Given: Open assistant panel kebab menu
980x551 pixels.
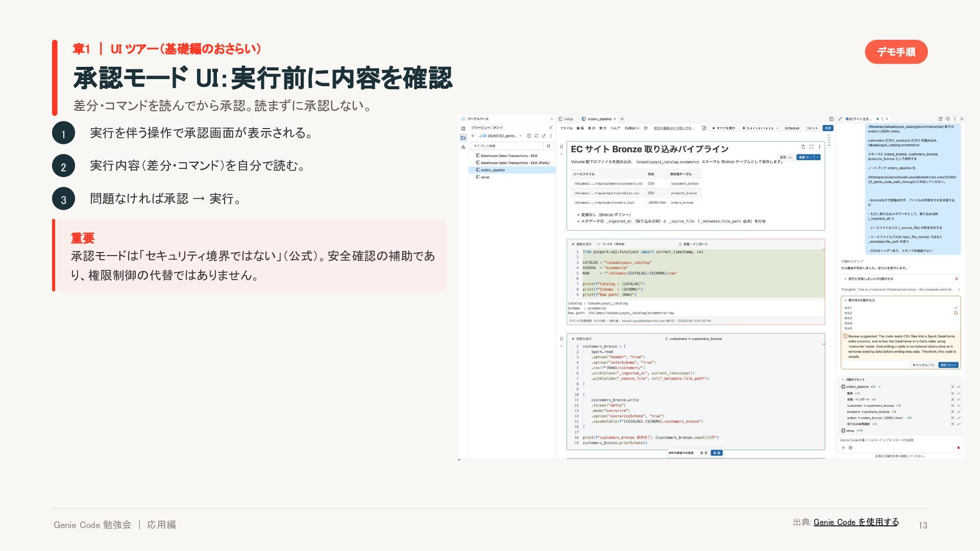Looking at the screenshot, I should (954, 119).
